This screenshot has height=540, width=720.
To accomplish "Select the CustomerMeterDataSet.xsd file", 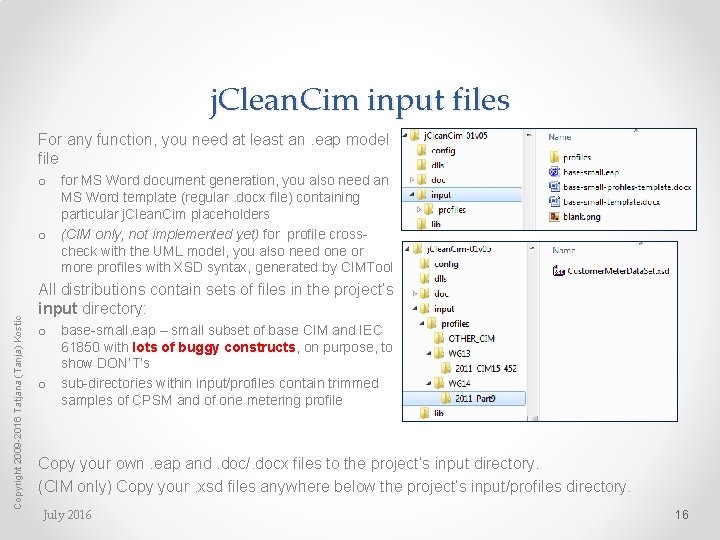I will click(x=611, y=270).
